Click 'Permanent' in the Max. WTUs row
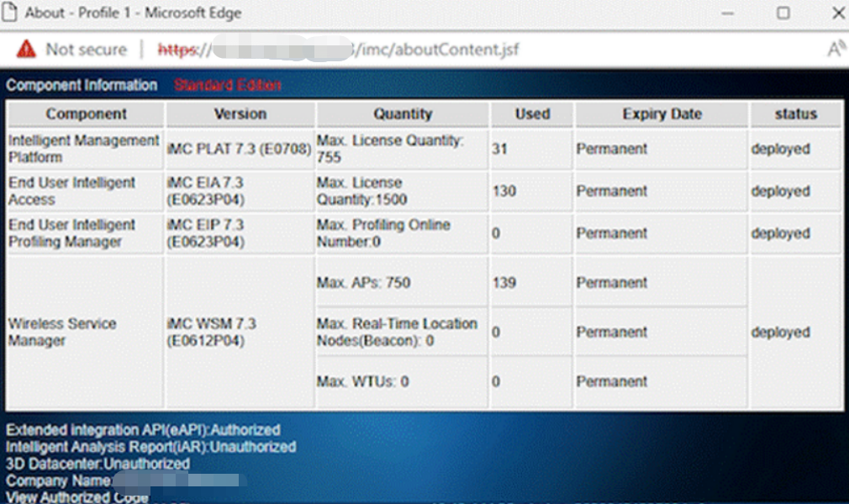This screenshot has width=849, height=504. [x=611, y=381]
